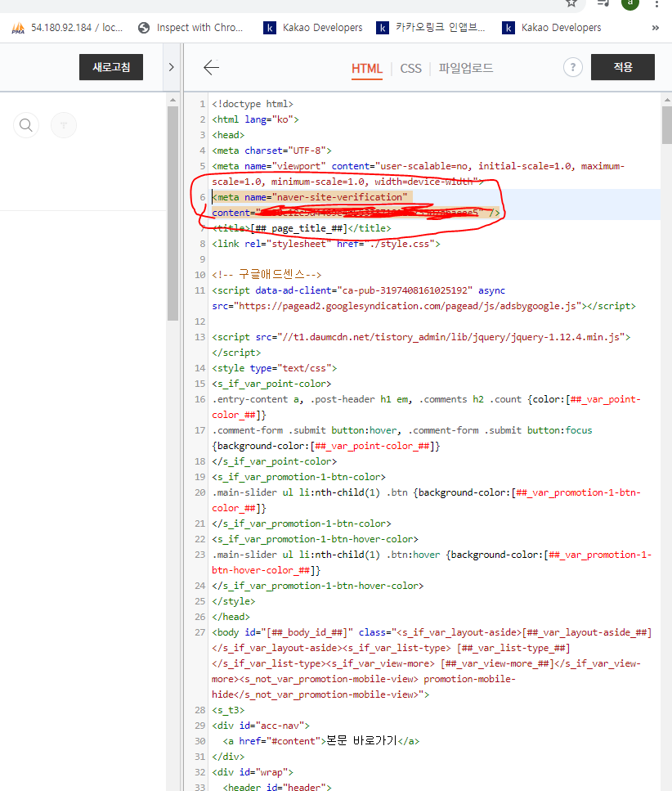Show more bookmarks via double chevron

tap(656, 28)
